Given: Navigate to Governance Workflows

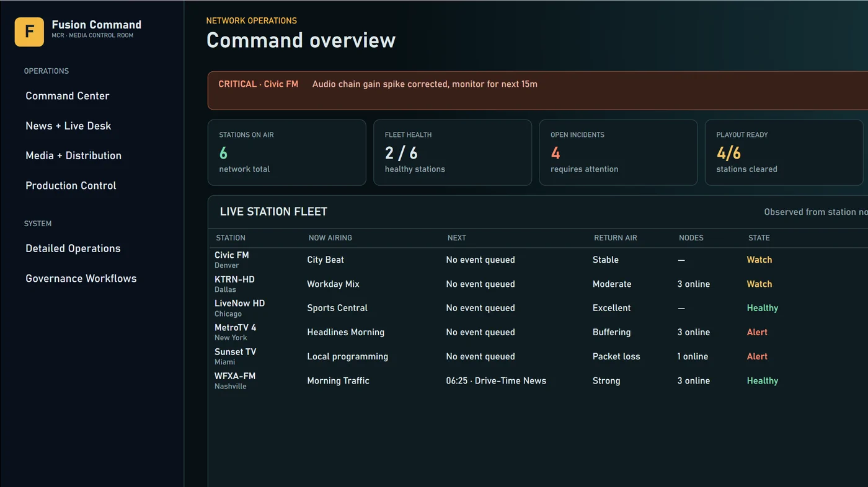Looking at the screenshot, I should [81, 278].
